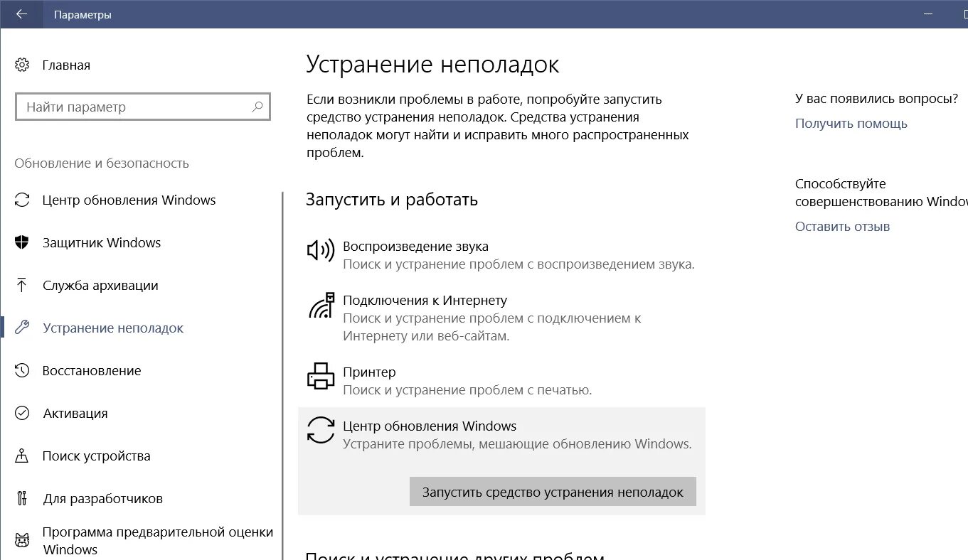Click Запустить средство устранения неполадок button
This screenshot has height=560, width=968.
pyautogui.click(x=553, y=492)
